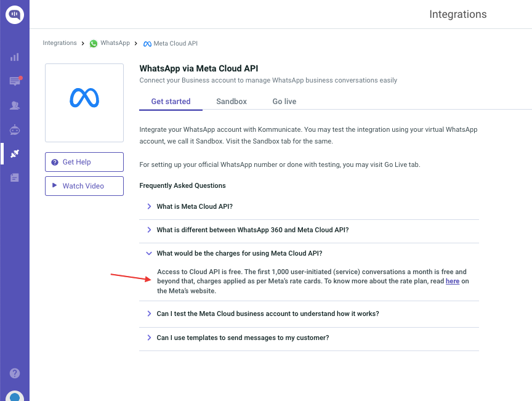Open the conversations icon with red dot

[x=15, y=81]
